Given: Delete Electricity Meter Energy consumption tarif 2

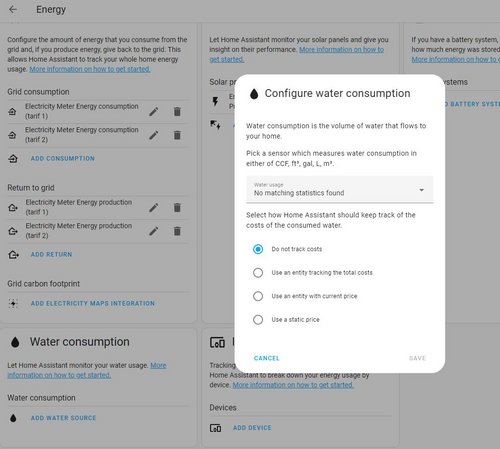Looking at the screenshot, I should coord(177,135).
